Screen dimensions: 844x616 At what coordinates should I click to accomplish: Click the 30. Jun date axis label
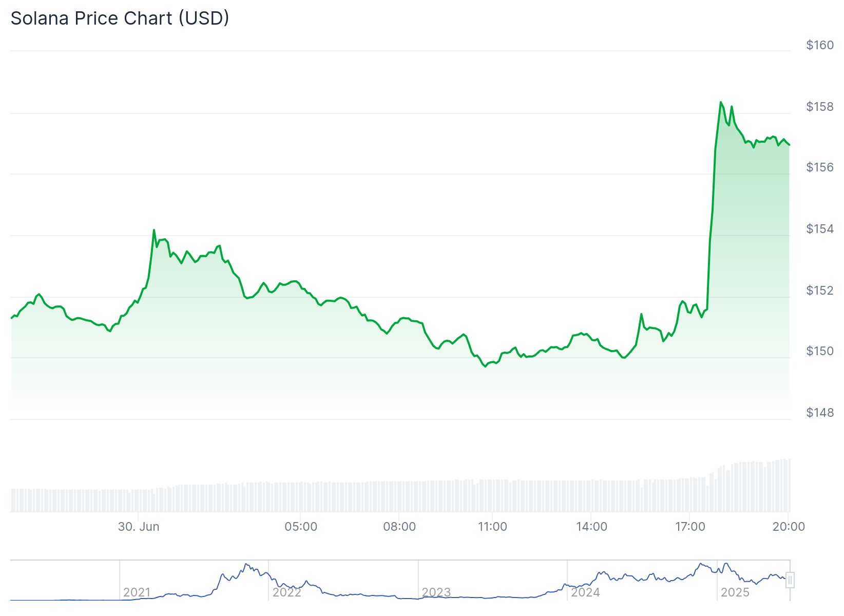pyautogui.click(x=139, y=527)
